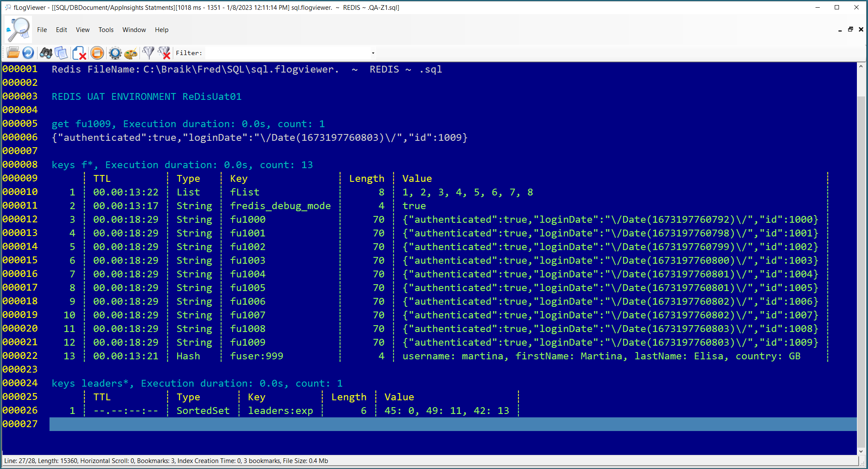Open search with the binoculars icon
This screenshot has width=868, height=469.
[x=46, y=53]
